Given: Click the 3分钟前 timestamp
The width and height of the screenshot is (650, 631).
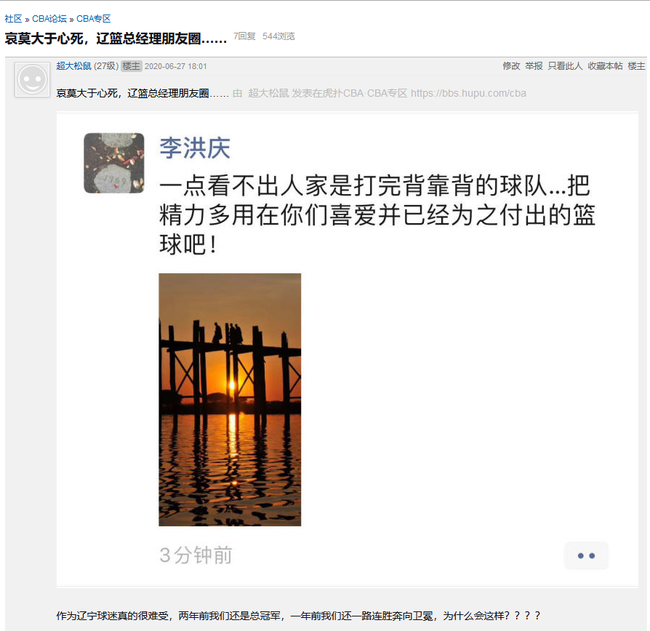Looking at the screenshot, I should point(196,555).
